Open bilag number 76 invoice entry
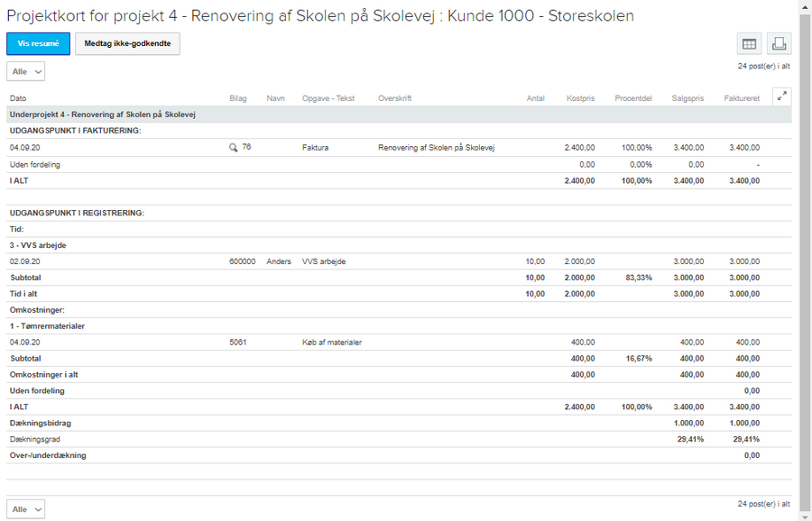This screenshot has width=812, height=521. click(246, 148)
